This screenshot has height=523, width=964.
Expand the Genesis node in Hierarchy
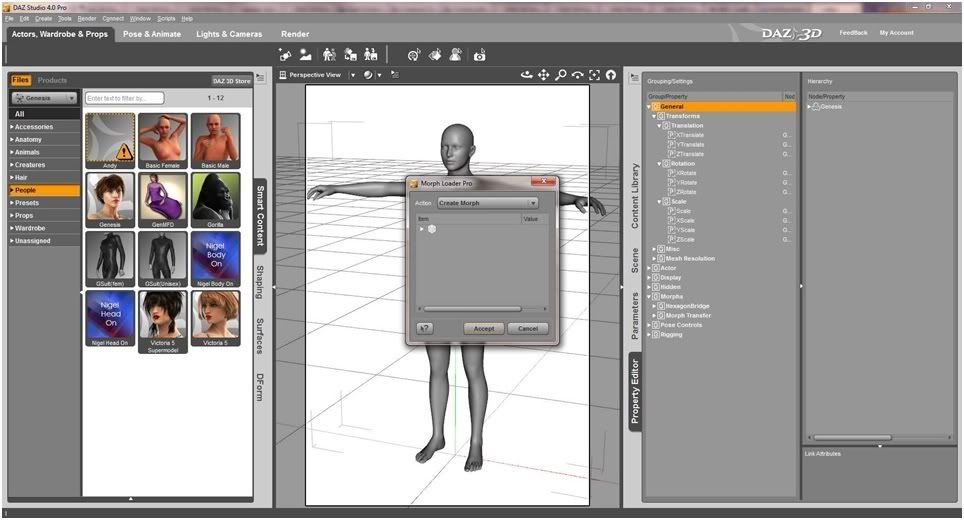810,107
